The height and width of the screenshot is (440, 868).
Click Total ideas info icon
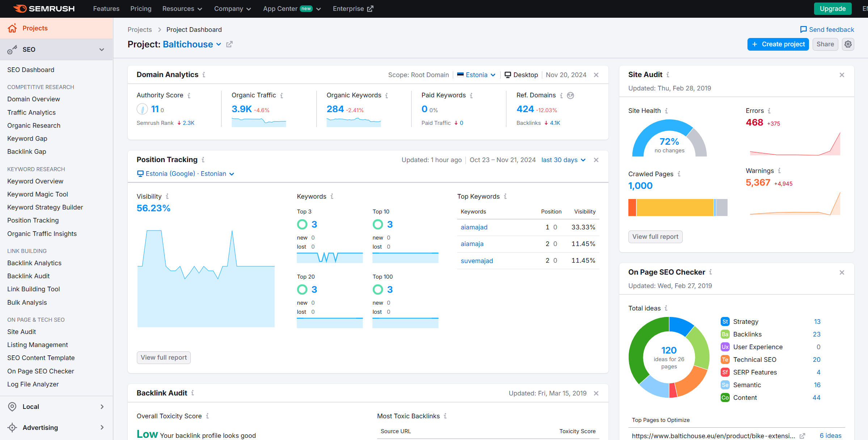[x=666, y=308]
